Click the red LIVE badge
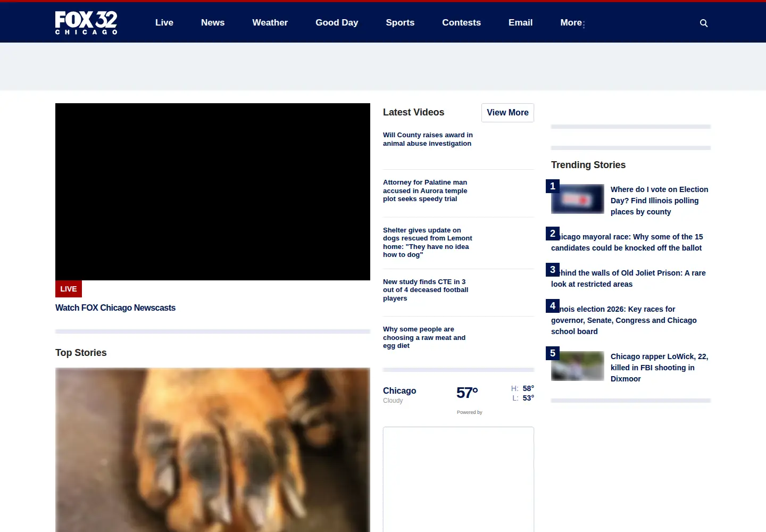Image resolution: width=766 pixels, height=532 pixels. click(x=69, y=289)
